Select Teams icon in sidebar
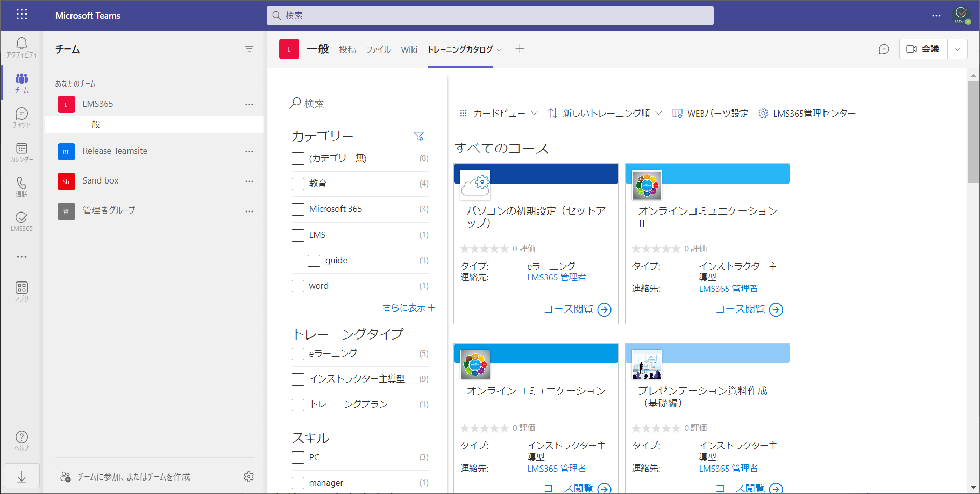Screen dimensions: 980x494 tap(22, 83)
